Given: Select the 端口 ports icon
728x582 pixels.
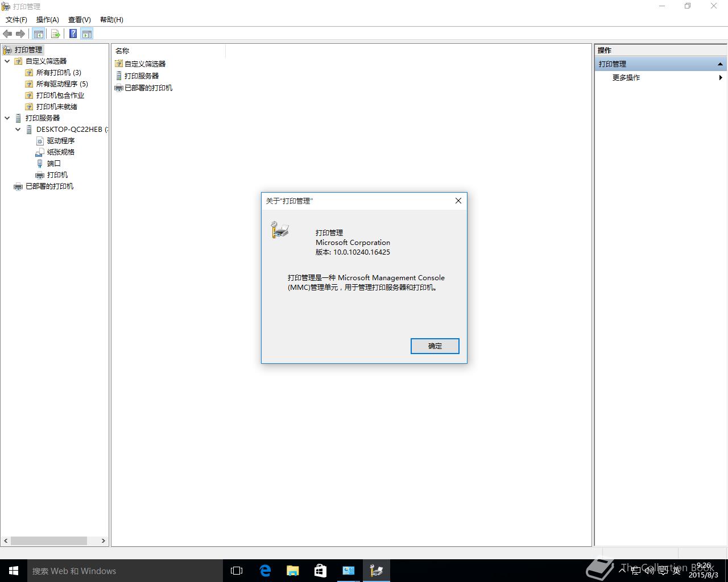Looking at the screenshot, I should tap(40, 163).
